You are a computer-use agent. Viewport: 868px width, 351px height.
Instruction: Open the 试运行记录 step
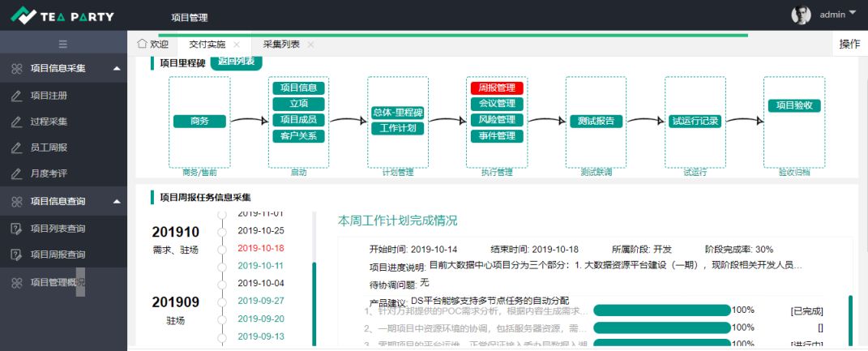(695, 122)
